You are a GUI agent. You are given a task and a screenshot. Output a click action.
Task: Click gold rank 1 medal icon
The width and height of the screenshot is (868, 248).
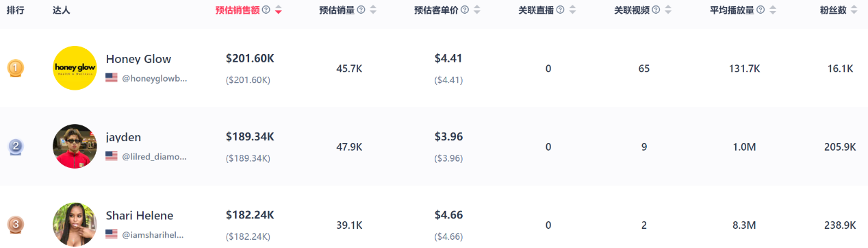[x=16, y=69]
